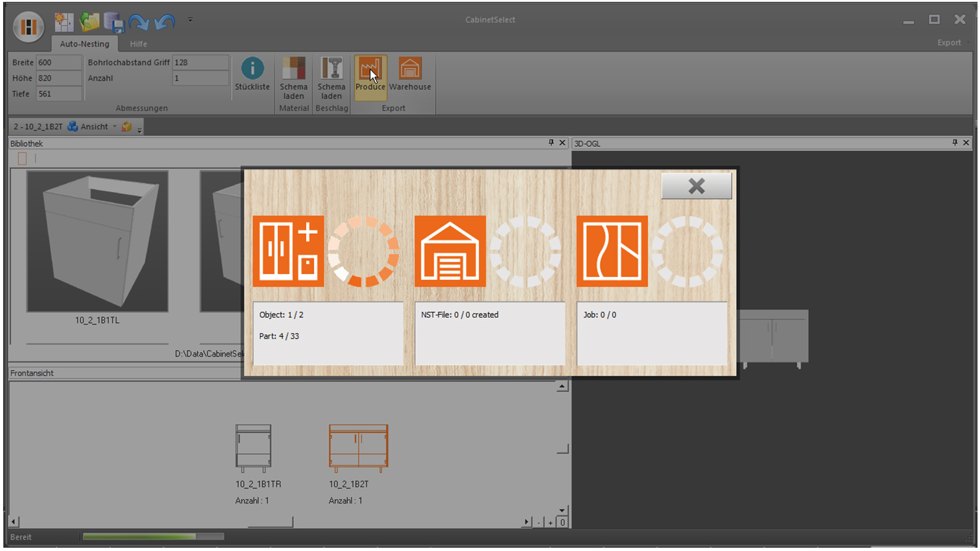Pin the 3D-OGL panel
The width and height of the screenshot is (980, 551).
pyautogui.click(x=954, y=143)
